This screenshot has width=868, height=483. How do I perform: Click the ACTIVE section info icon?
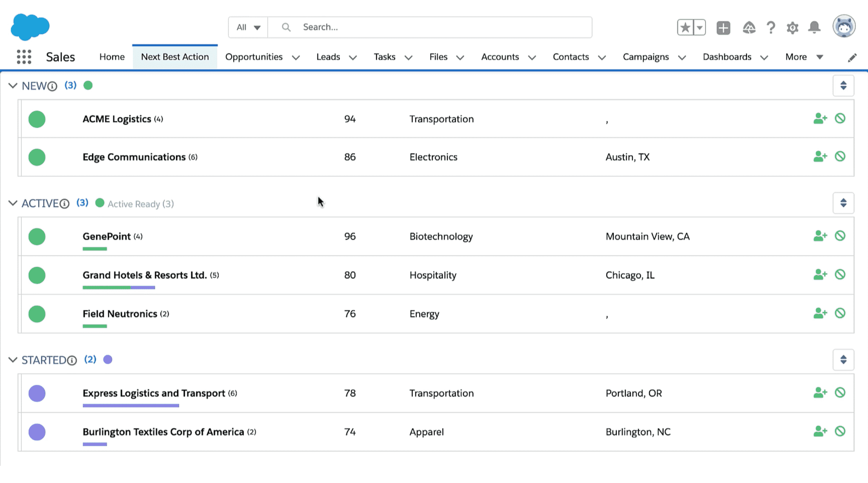(x=64, y=204)
